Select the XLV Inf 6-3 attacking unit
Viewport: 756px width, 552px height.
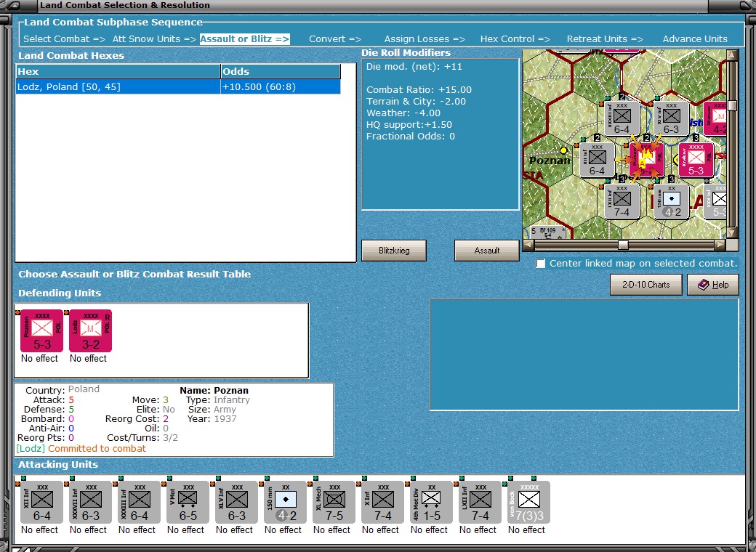coord(237,502)
